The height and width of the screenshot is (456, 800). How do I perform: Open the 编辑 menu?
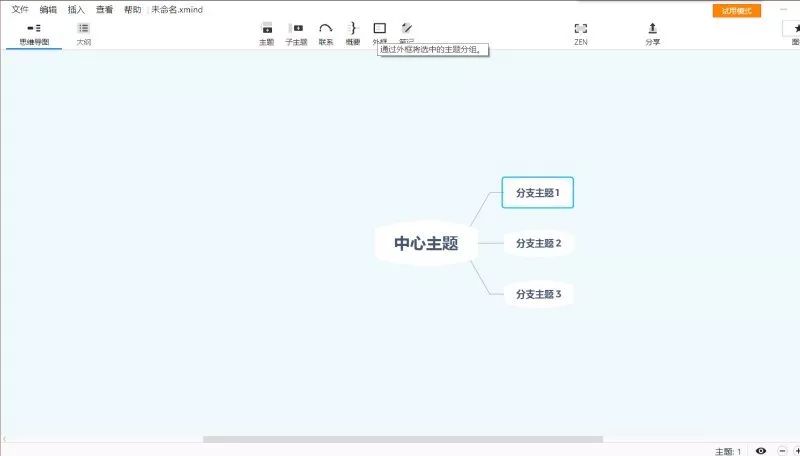(48, 10)
